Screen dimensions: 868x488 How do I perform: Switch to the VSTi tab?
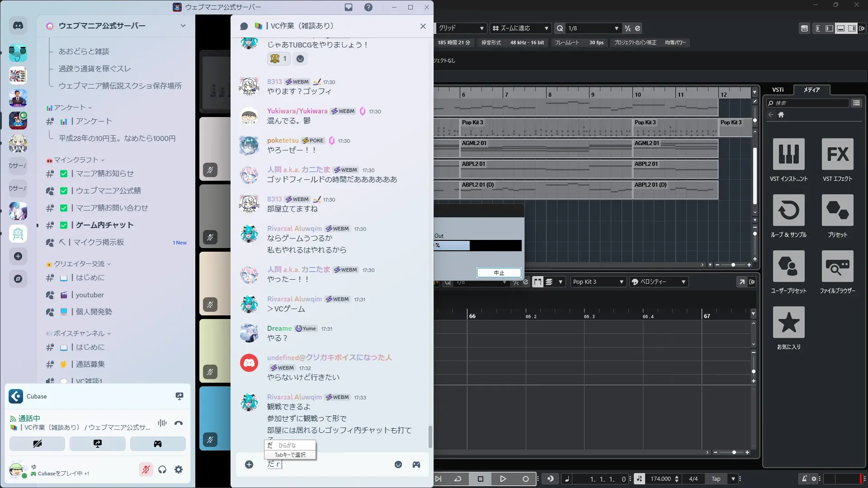pos(778,90)
